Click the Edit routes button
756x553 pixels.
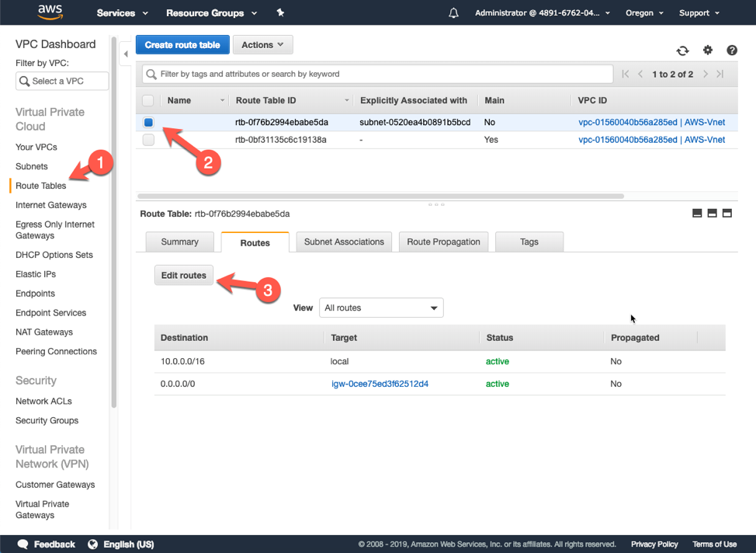[x=184, y=275]
